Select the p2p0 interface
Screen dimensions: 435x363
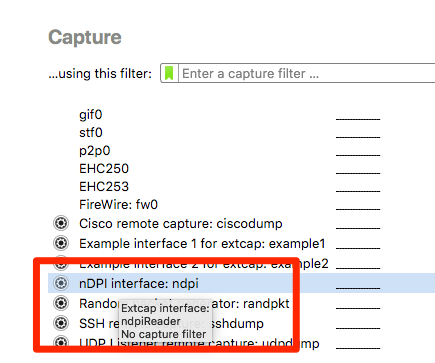coord(94,151)
